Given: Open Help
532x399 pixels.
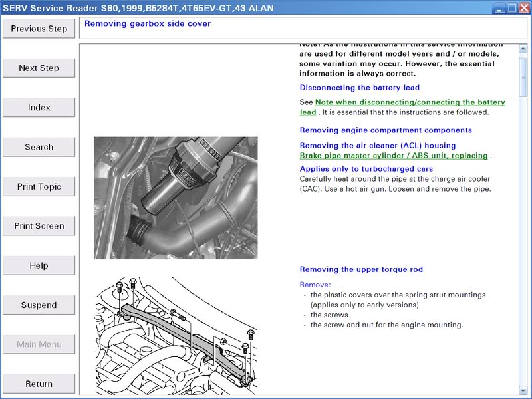Looking at the screenshot, I should [x=39, y=265].
